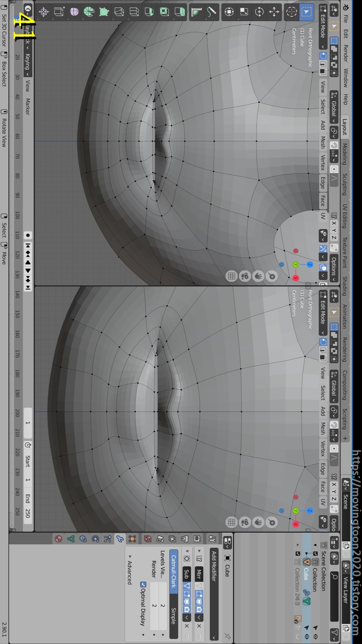Screen dimensions: 362x644
Task: Toggle snapping magnet in upper viewport header
Action: 334,145
